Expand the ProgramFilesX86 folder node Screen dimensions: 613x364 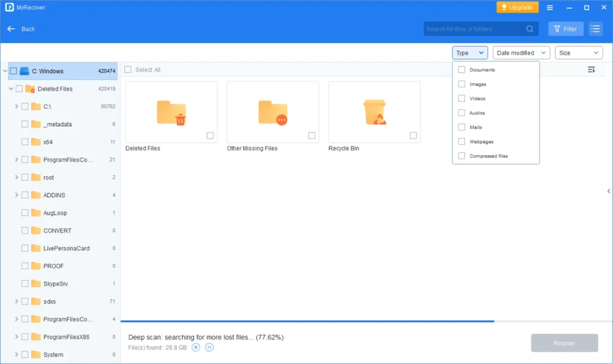coord(16,336)
